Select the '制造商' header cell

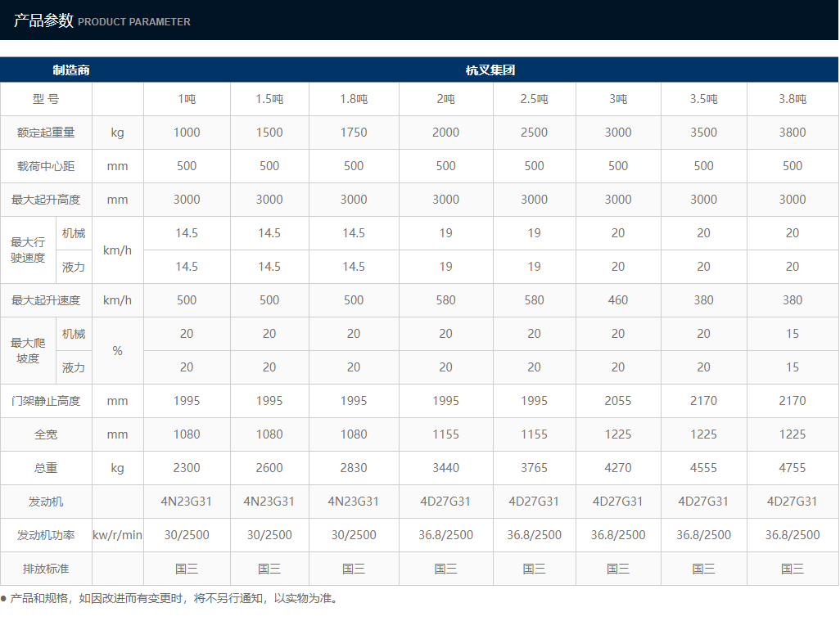71,70
